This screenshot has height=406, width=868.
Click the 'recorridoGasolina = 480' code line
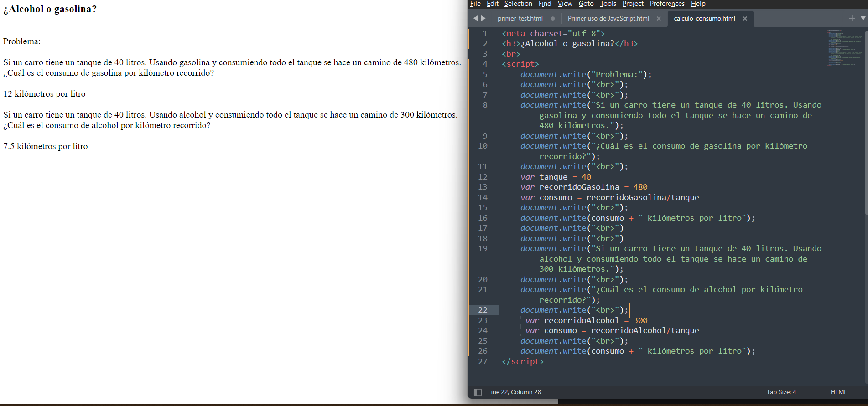tap(584, 187)
